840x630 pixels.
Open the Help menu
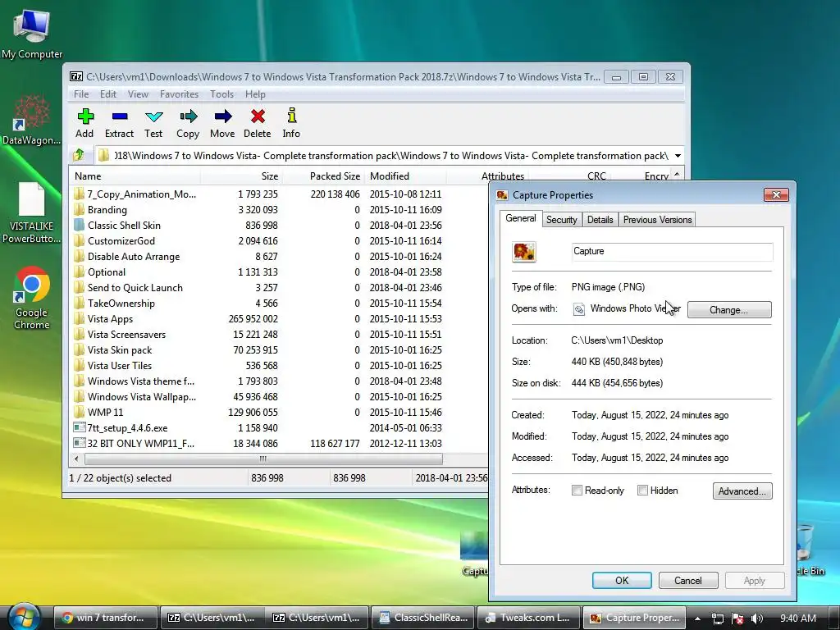coord(256,94)
